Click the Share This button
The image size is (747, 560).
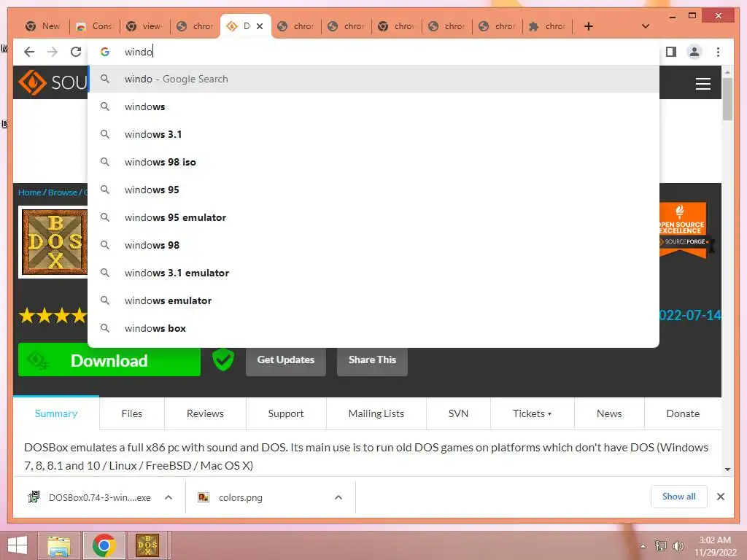click(372, 360)
